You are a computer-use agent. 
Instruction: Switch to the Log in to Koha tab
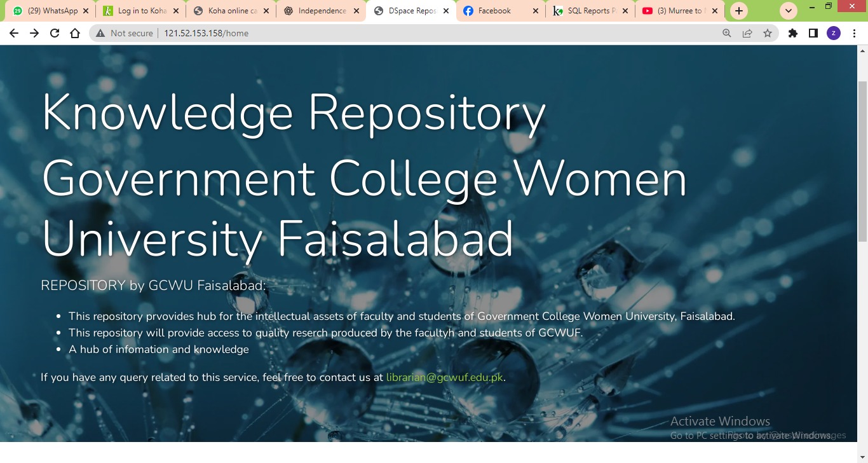(x=141, y=11)
